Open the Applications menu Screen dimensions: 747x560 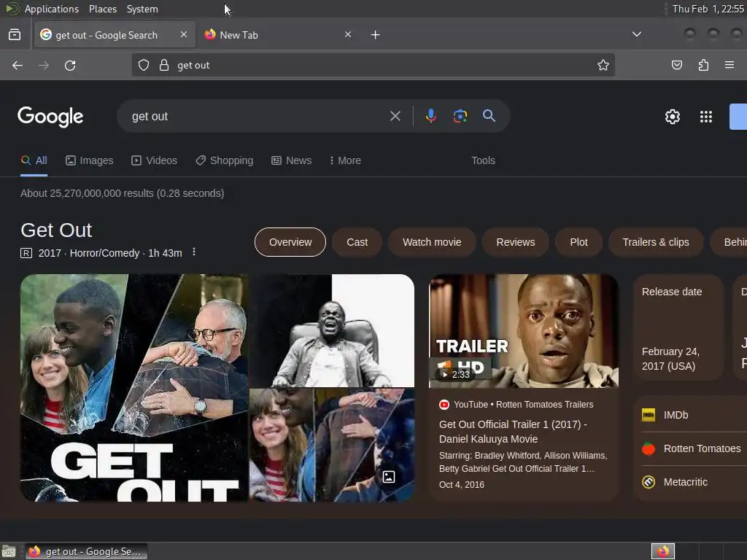pos(52,9)
